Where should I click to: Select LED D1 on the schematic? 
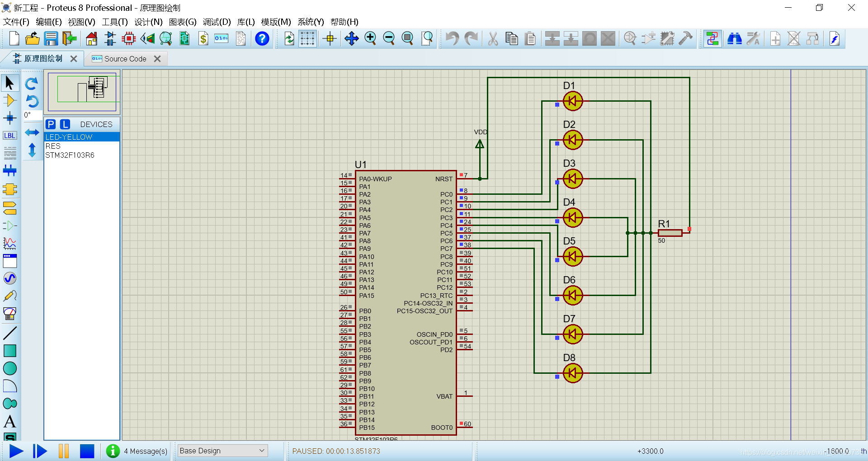tap(573, 101)
